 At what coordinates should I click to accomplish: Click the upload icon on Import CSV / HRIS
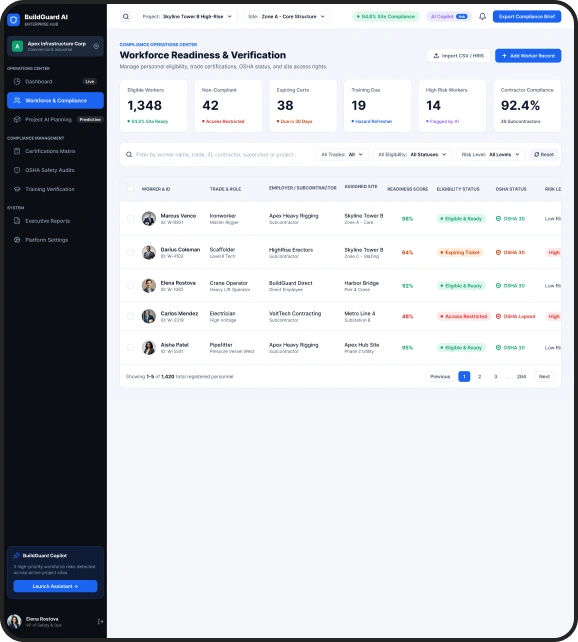click(436, 56)
